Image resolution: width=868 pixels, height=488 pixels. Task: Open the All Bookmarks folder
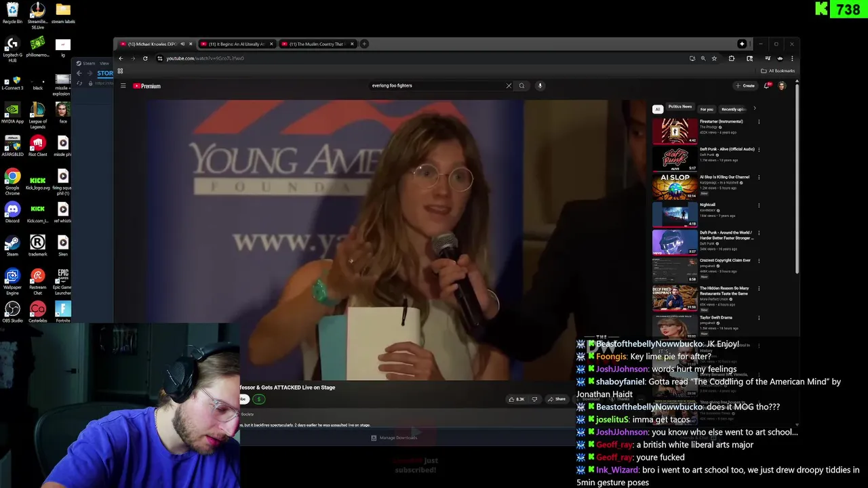[778, 70]
